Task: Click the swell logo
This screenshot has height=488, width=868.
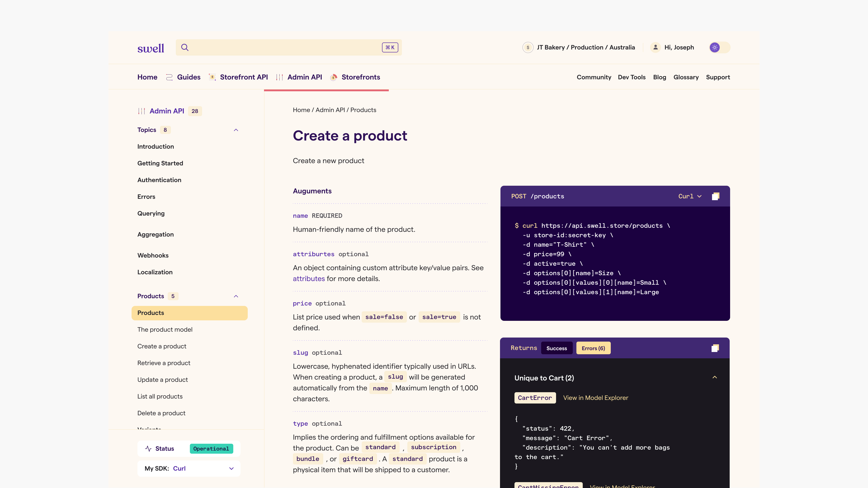Action: 151,48
